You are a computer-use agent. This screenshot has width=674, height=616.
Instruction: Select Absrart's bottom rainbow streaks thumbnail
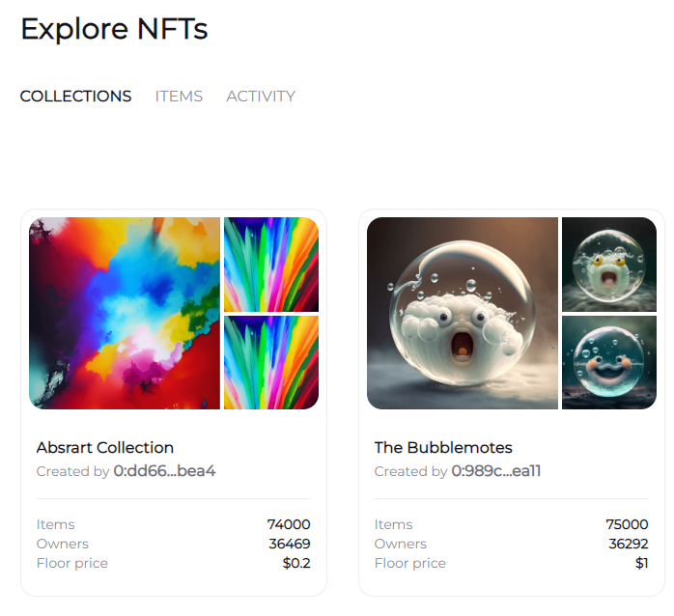(x=271, y=362)
